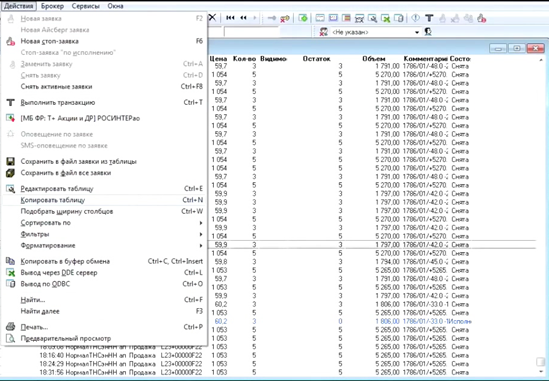Click the orange striped window toolbar icon
The height and width of the screenshot is (381, 549).
(x=346, y=18)
